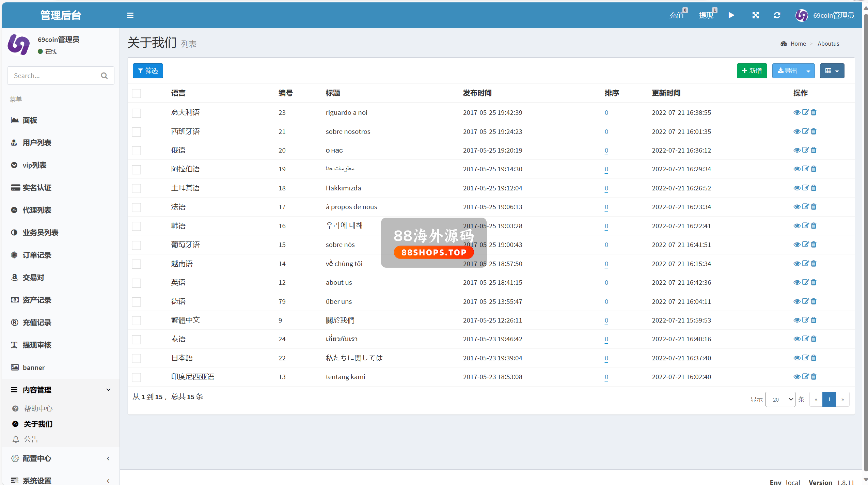
Task: Open the per-page 20 count dropdown
Action: click(780, 400)
